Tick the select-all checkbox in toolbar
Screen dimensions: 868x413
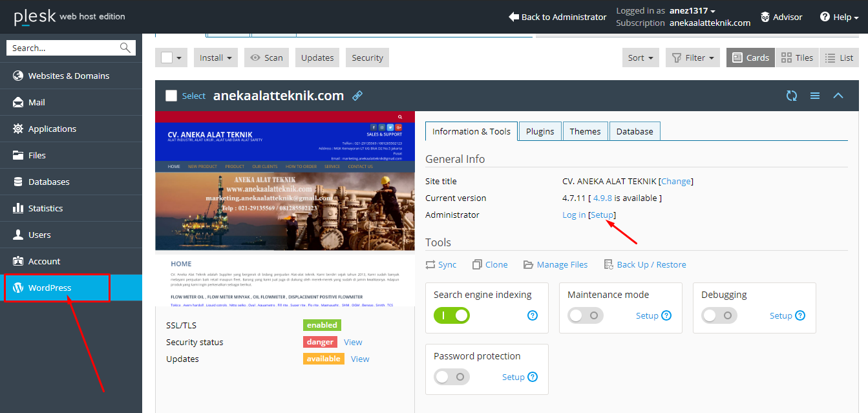click(167, 58)
